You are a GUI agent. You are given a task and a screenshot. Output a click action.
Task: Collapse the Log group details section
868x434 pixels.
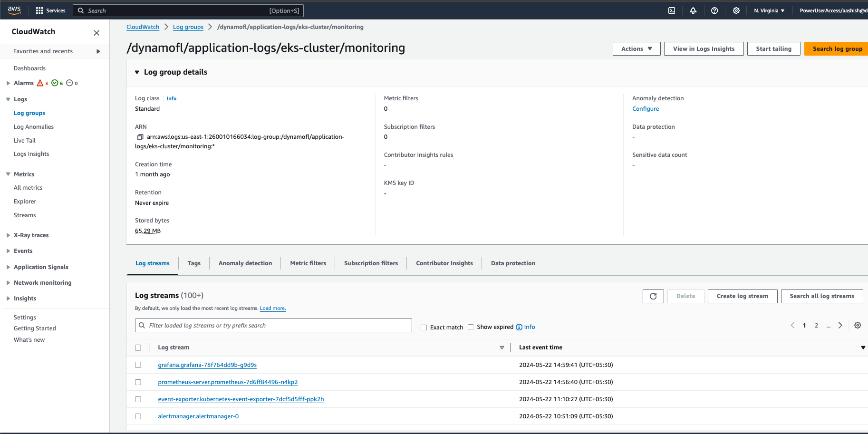(x=137, y=72)
